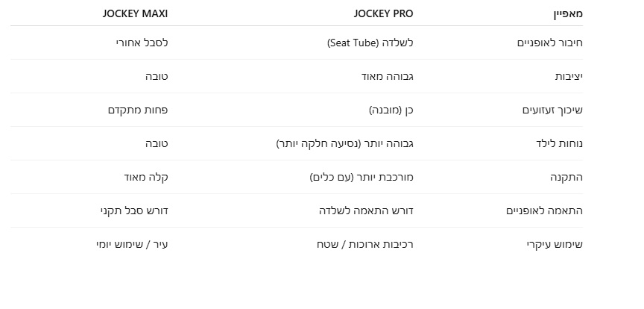
Task: Click the שיכוך זעזועים row label
Action: pos(552,110)
